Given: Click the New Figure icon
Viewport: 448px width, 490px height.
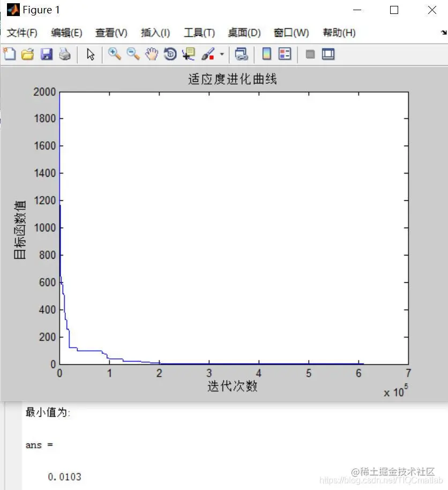Looking at the screenshot, I should pyautogui.click(x=10, y=54).
